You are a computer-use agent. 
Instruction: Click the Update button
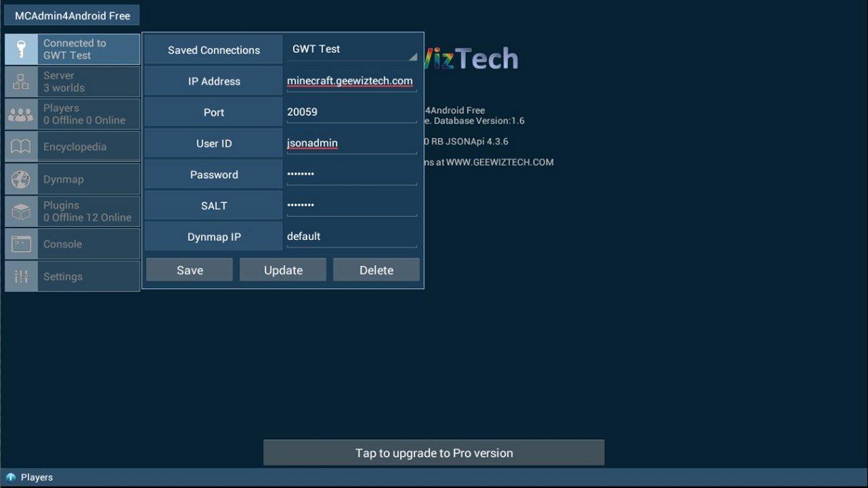click(x=283, y=270)
